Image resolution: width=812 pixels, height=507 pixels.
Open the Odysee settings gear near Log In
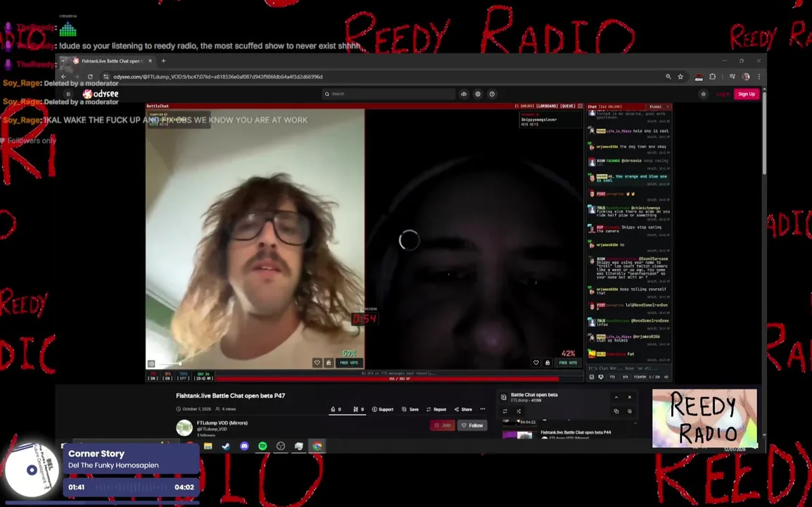coord(703,94)
